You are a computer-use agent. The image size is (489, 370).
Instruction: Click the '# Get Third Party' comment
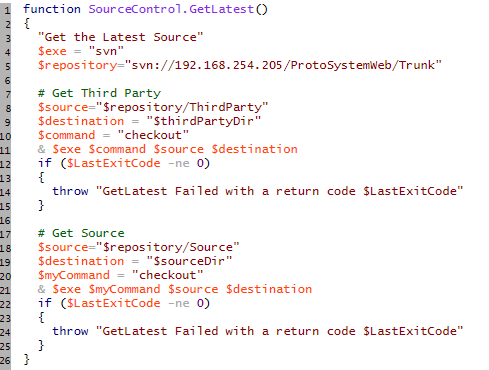point(99,93)
